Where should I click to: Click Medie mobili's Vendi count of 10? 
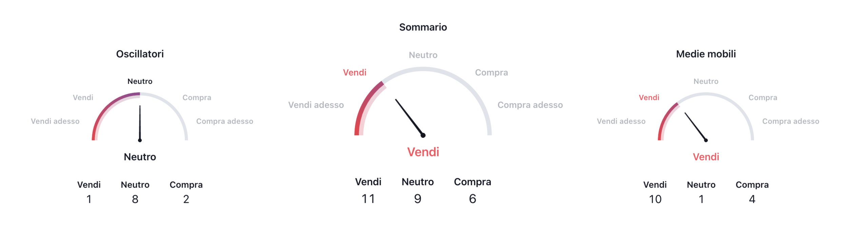click(655, 199)
